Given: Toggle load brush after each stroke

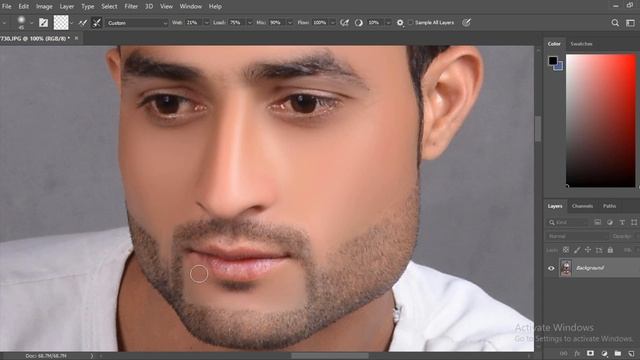Looking at the screenshot, I should pyautogui.click(x=83, y=23).
